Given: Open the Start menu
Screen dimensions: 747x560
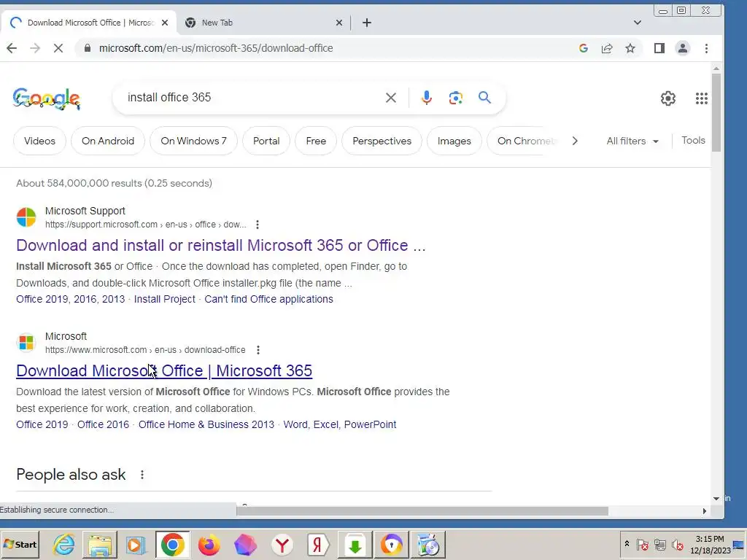Looking at the screenshot, I should [x=20, y=544].
